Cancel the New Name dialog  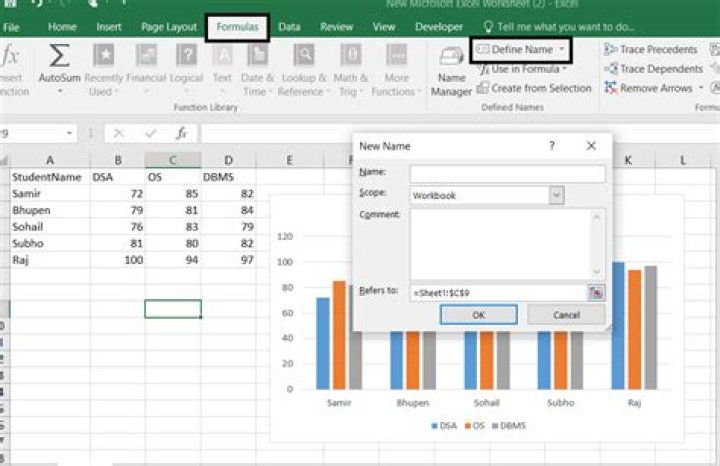pyautogui.click(x=566, y=315)
